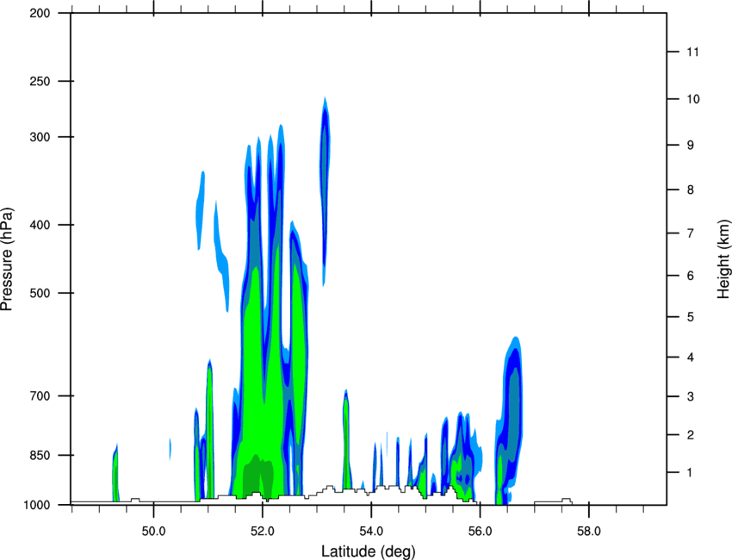Image resolution: width=732 pixels, height=560 pixels.
Task: Select pressure tick label 400
Action: pyautogui.click(x=40, y=225)
